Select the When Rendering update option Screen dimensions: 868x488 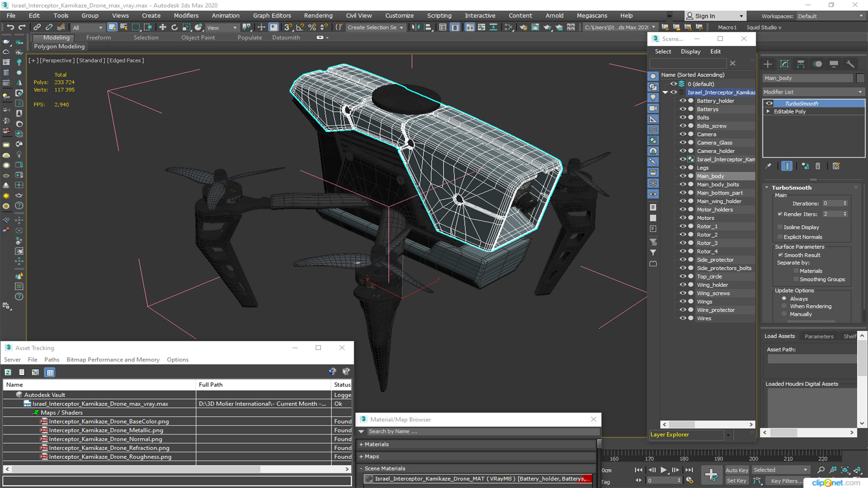[784, 306]
